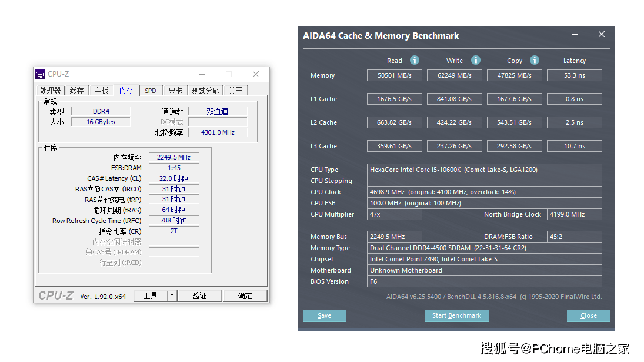Image resolution: width=644 pixels, height=362 pixels.
Task: Click the 大小 value 16 GBytes in CPU-Z
Action: (x=101, y=122)
